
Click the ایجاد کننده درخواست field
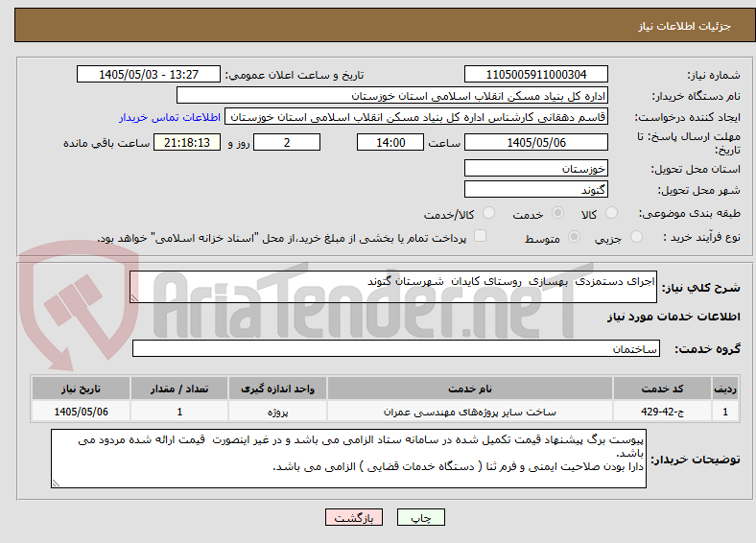tap(416, 117)
